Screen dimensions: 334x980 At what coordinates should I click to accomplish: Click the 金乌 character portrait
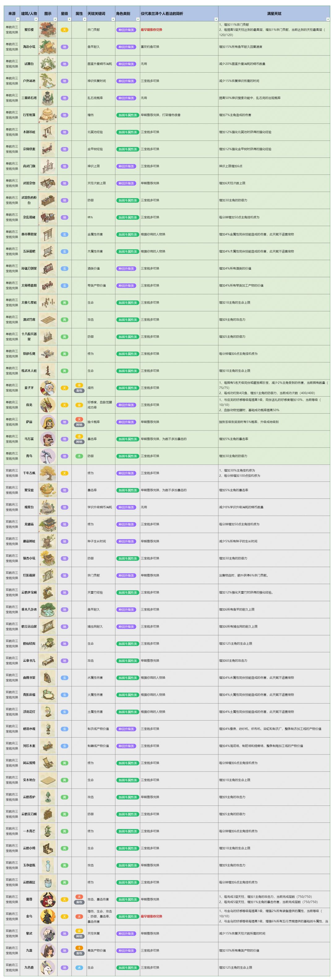[48, 916]
